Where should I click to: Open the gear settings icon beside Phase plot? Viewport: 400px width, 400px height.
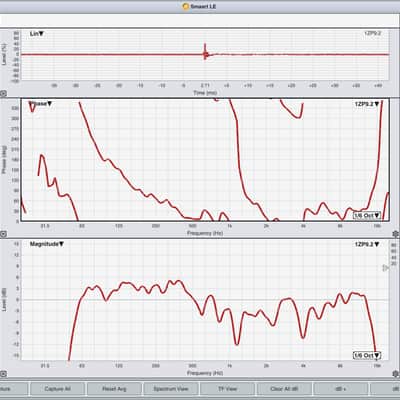[396, 234]
